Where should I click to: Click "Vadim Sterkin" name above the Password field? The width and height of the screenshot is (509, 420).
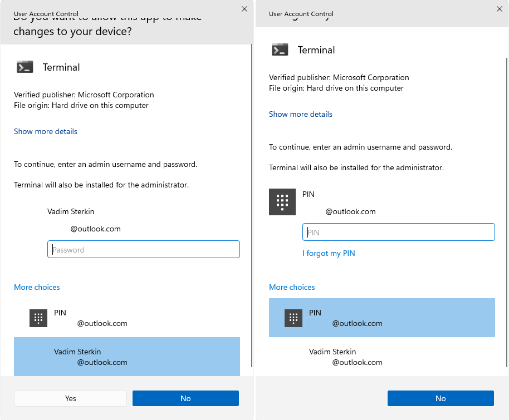pyautogui.click(x=71, y=211)
